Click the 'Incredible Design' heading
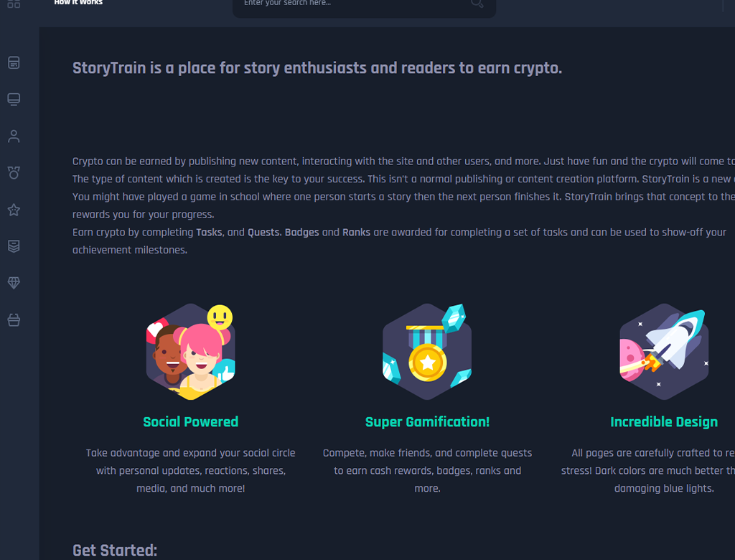This screenshot has height=560, width=735. coord(664,422)
